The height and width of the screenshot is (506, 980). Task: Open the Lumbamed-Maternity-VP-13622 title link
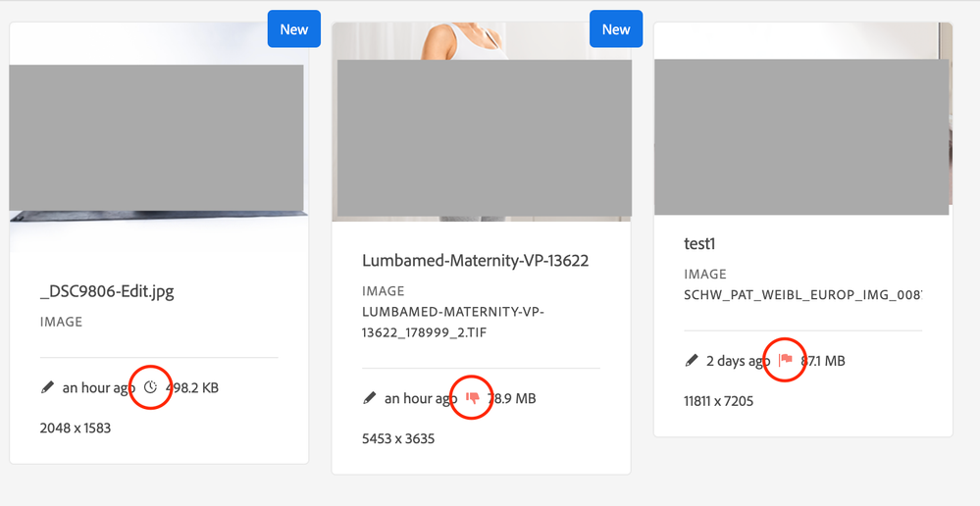point(475,261)
